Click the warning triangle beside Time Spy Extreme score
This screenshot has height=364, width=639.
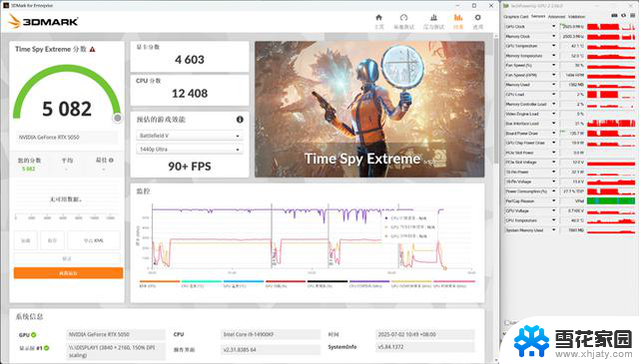93,49
